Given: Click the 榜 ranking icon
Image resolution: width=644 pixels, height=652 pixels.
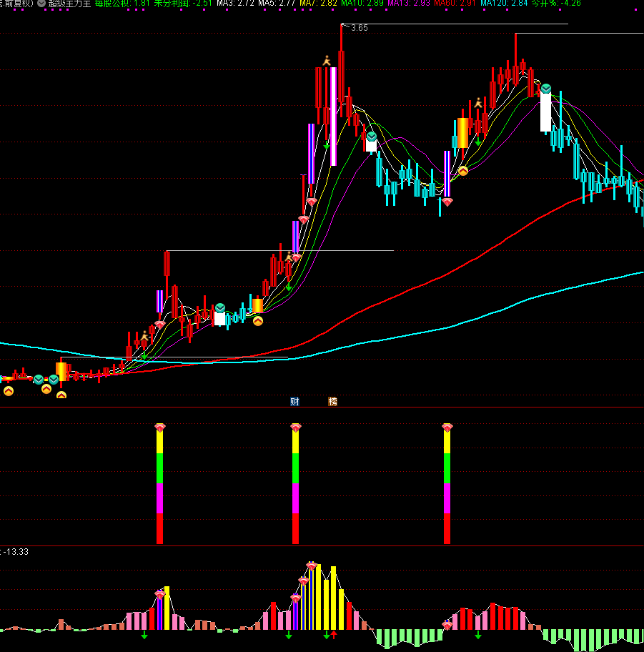Looking at the screenshot, I should point(332,402).
